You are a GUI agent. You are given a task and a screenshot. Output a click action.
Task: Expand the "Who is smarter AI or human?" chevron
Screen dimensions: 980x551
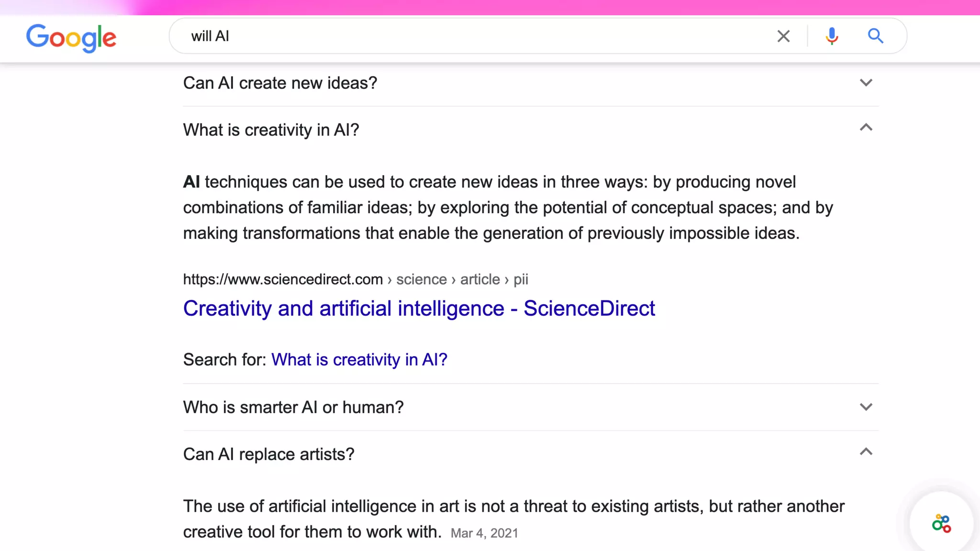[866, 407]
